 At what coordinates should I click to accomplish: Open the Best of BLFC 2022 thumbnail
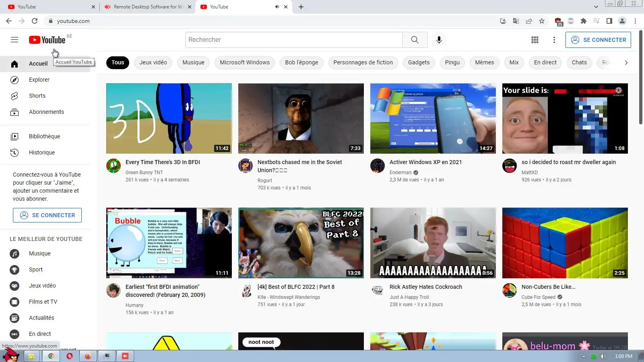point(301,243)
